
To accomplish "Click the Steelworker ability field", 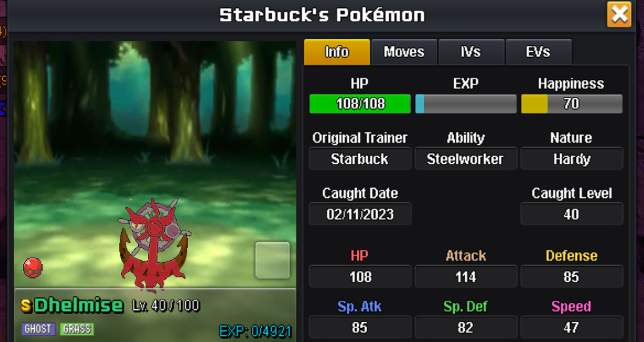I will point(466,159).
